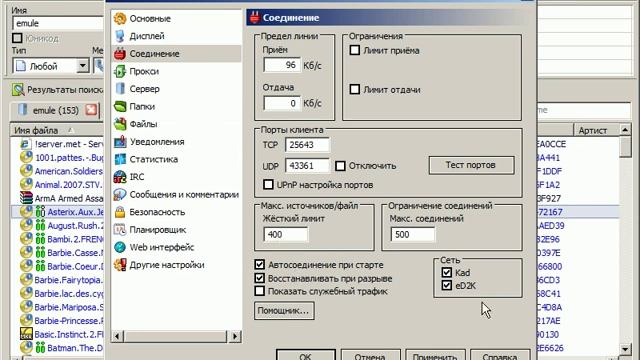Uncheck the eD2K network checkbox
This screenshot has width=640, height=360.
pyautogui.click(x=447, y=285)
